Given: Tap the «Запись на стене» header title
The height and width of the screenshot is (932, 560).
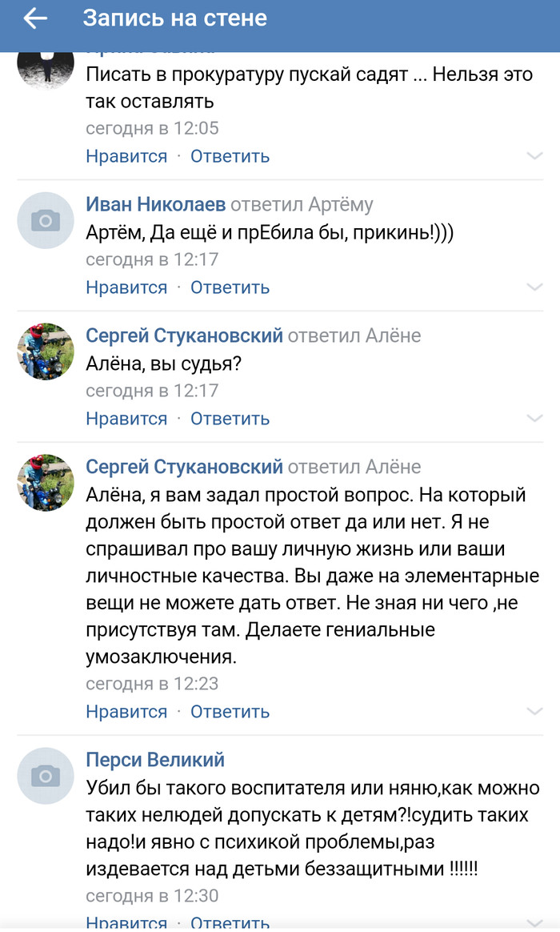Looking at the screenshot, I should point(175,18).
